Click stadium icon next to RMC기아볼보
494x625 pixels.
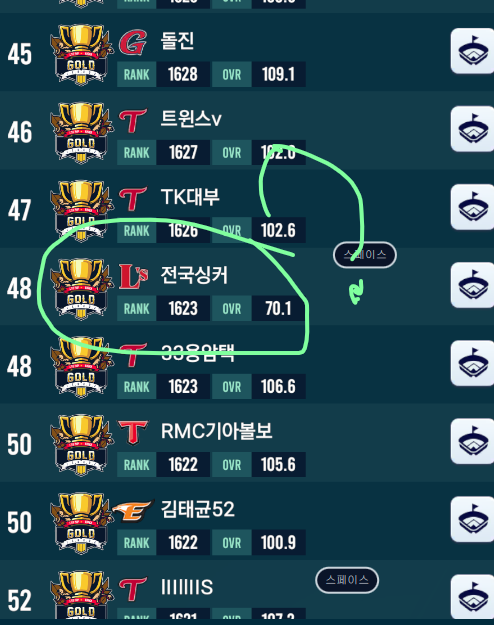click(472, 441)
